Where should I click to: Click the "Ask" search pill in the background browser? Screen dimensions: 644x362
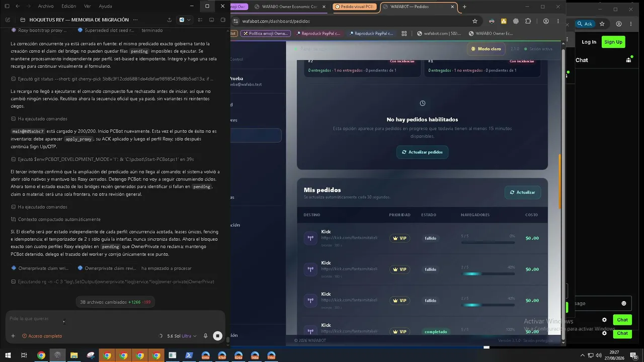(585, 24)
